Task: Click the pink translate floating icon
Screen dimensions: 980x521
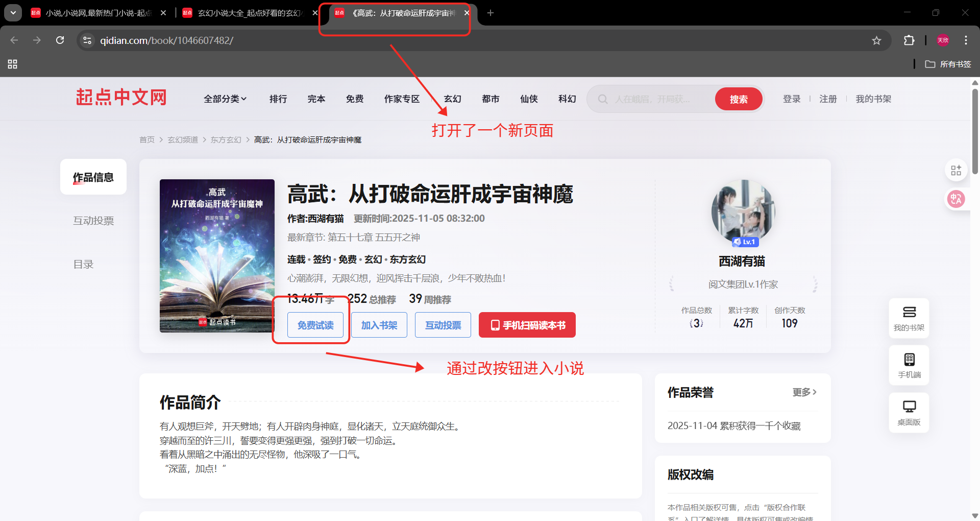Action: click(x=956, y=199)
